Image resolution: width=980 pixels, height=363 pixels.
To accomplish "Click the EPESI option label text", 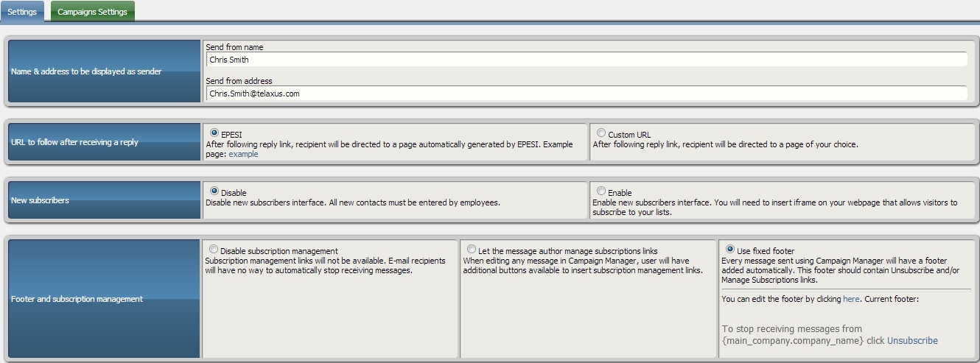I will pos(231,135).
